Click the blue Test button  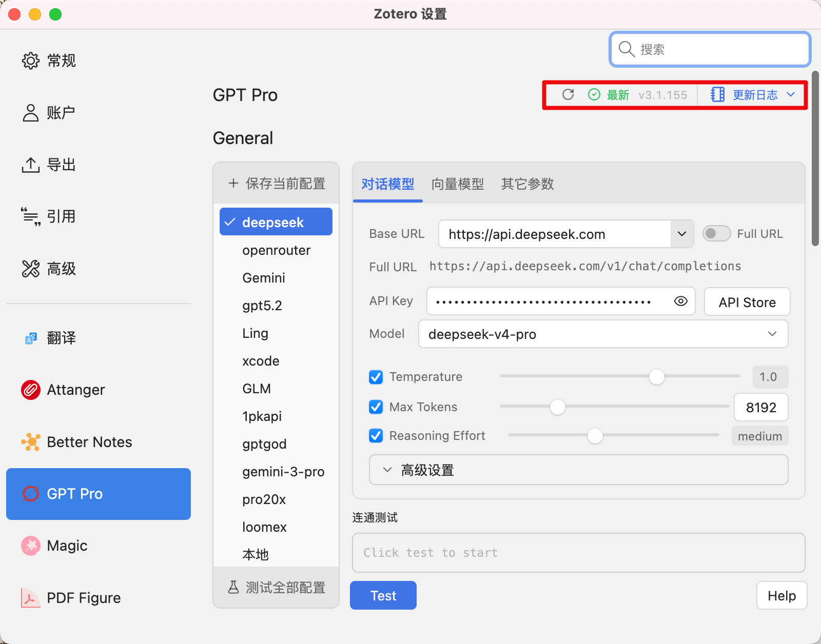tap(383, 595)
